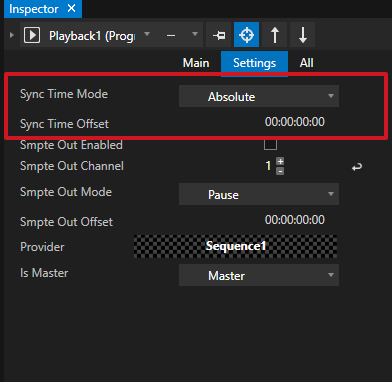Click the reset arrow for Smpte Out Channel
Screen dimensions: 392x382
click(357, 167)
